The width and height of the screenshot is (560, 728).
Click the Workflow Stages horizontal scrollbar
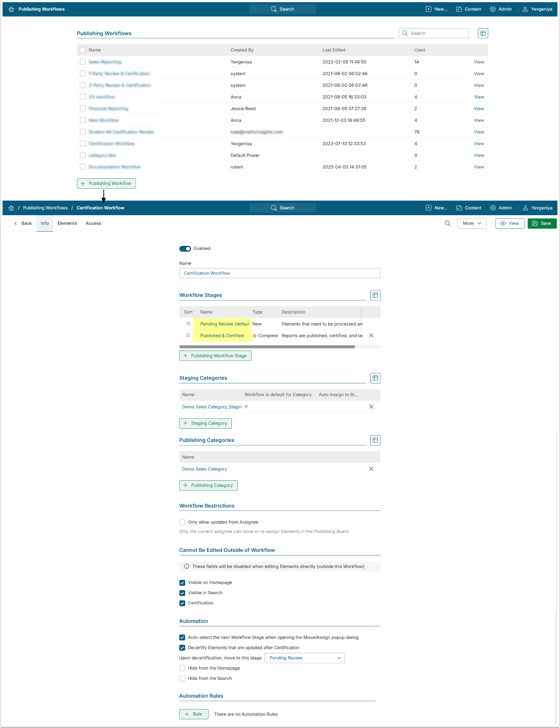[x=267, y=347]
